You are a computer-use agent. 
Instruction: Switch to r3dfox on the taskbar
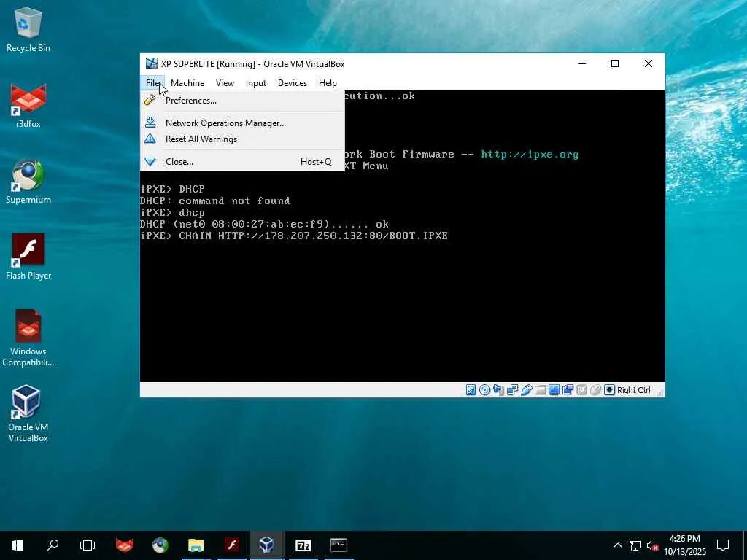125,545
